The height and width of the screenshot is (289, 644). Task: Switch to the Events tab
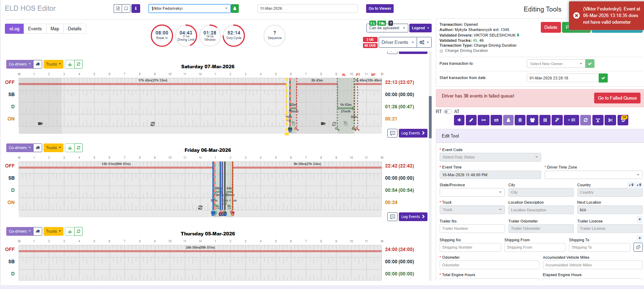[x=35, y=29]
